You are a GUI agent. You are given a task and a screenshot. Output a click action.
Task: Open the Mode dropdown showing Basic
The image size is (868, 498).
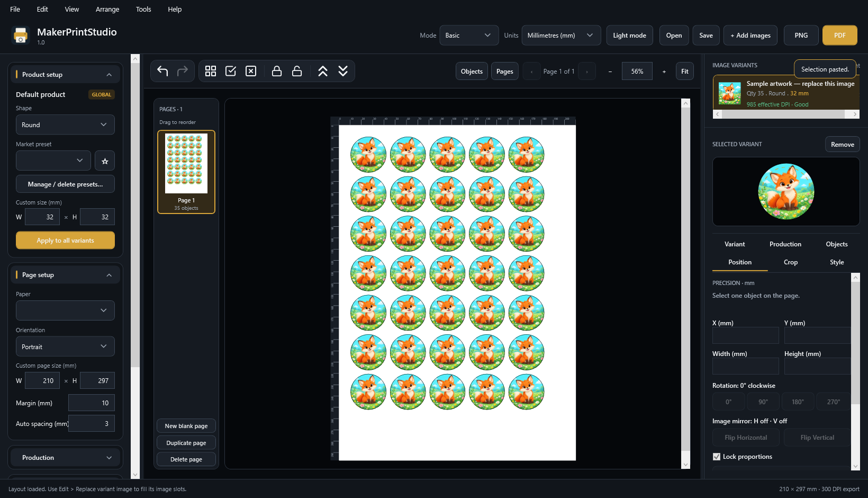coord(469,35)
